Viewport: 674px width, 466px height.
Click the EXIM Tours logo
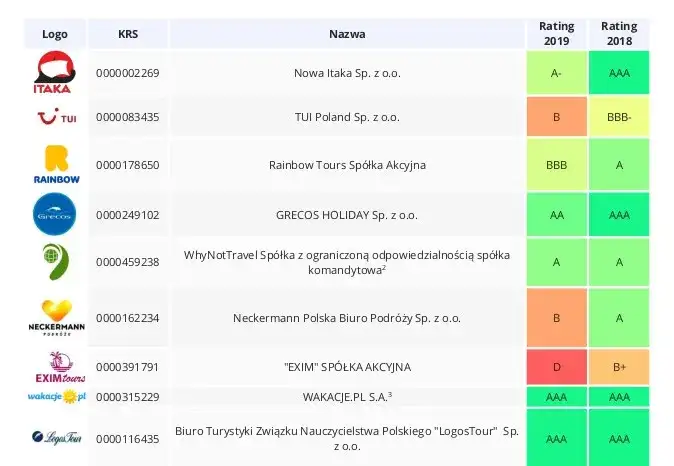pyautogui.click(x=54, y=366)
